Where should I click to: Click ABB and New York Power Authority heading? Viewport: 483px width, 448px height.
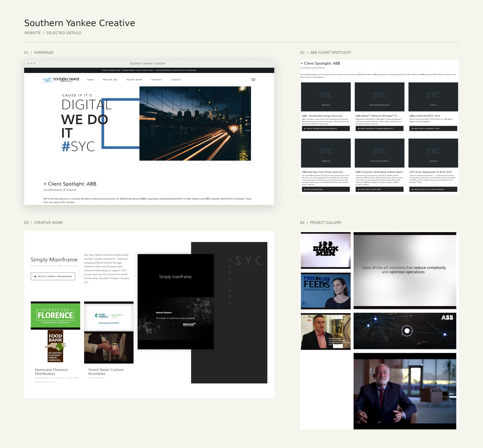coord(322,172)
